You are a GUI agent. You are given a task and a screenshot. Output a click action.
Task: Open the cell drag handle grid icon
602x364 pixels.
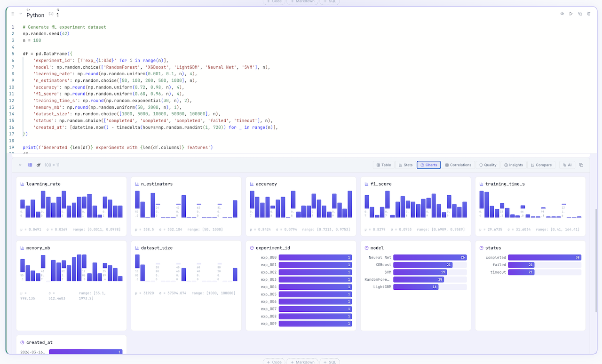click(13, 14)
